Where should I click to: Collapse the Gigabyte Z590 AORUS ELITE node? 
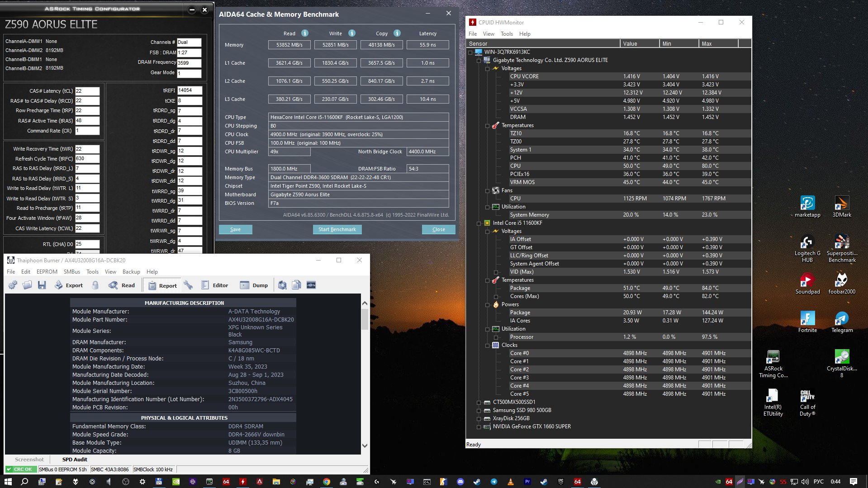(479, 60)
